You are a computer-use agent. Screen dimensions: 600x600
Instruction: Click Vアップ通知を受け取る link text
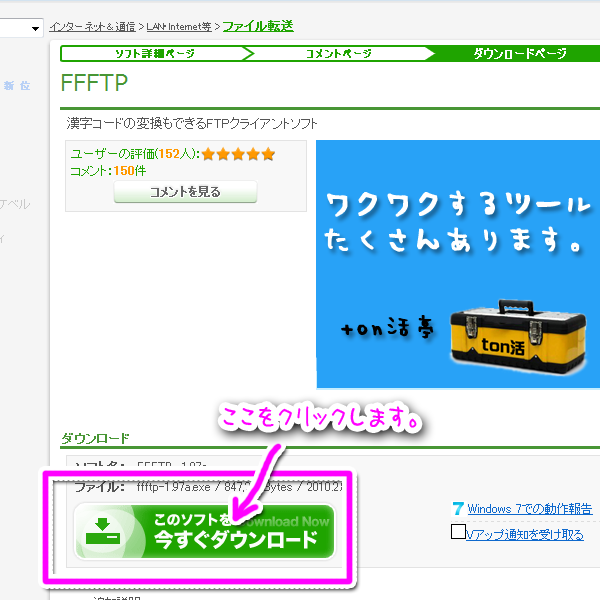524,534
